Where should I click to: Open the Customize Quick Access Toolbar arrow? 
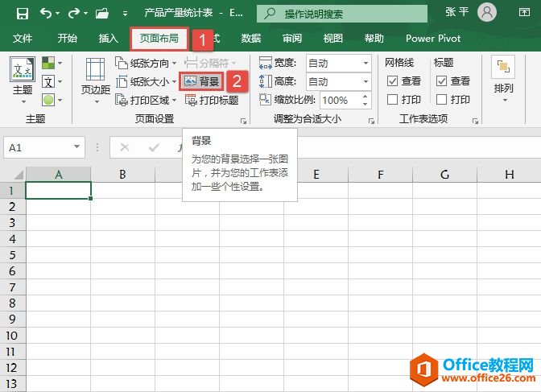126,14
